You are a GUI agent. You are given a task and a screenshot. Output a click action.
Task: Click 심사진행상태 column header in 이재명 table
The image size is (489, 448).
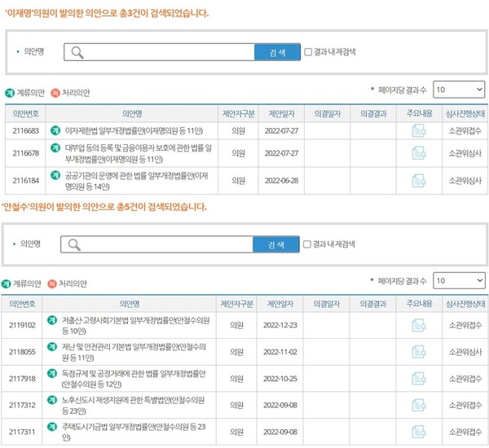(x=465, y=113)
